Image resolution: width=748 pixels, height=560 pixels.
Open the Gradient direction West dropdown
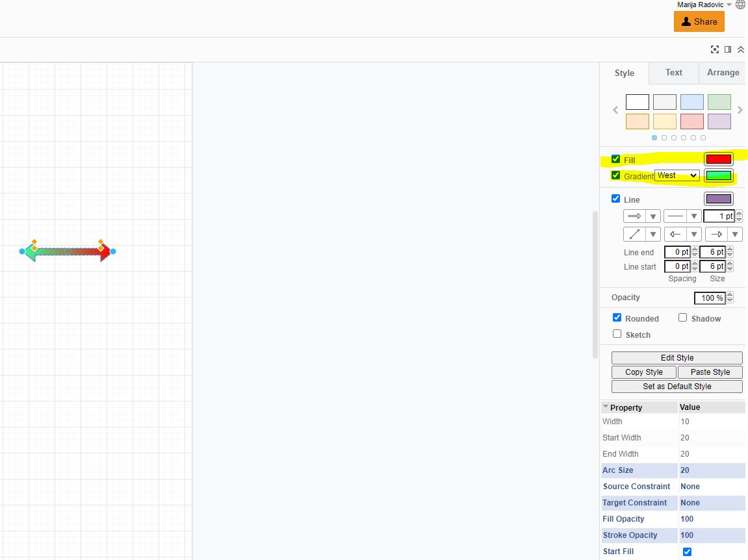coord(676,175)
